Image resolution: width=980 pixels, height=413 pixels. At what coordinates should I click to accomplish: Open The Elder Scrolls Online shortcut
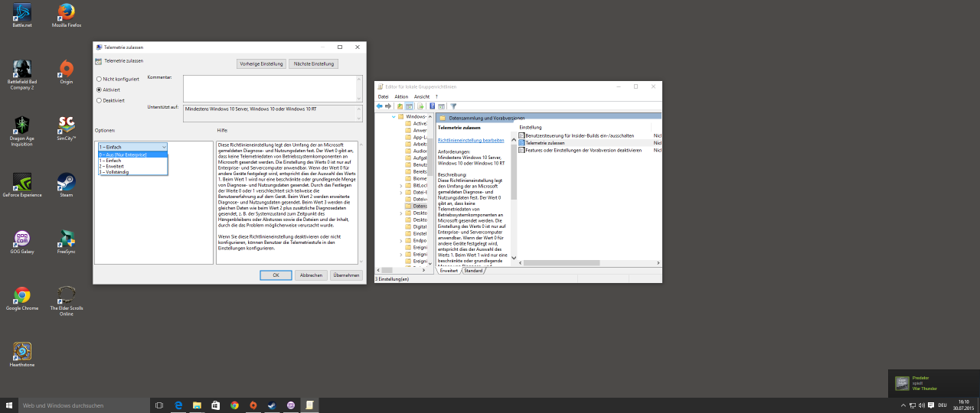pyautogui.click(x=67, y=301)
